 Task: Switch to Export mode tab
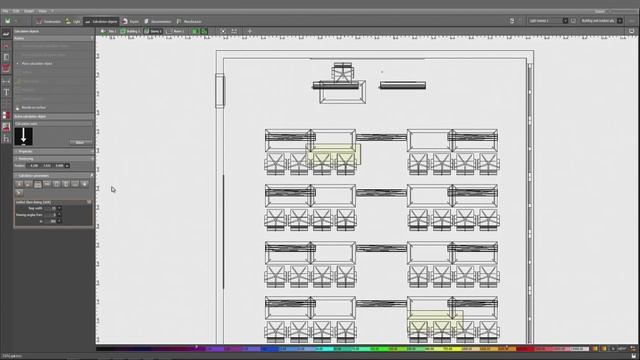(131, 21)
